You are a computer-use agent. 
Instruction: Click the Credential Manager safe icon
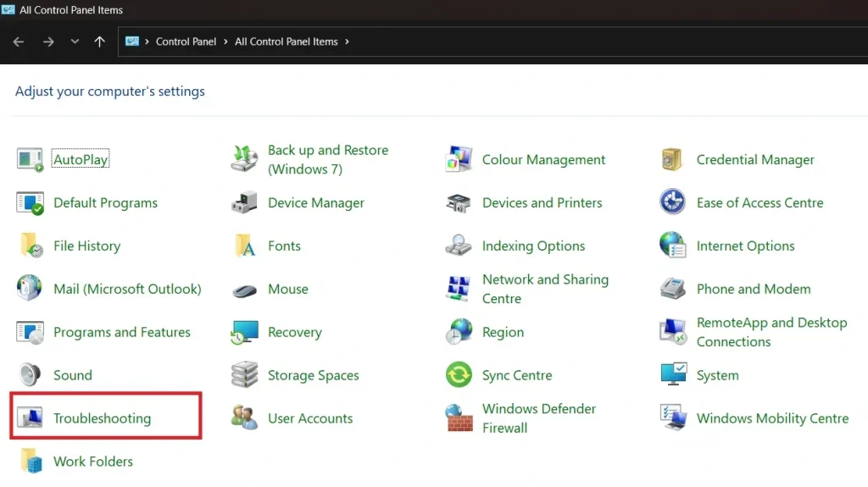click(x=672, y=159)
